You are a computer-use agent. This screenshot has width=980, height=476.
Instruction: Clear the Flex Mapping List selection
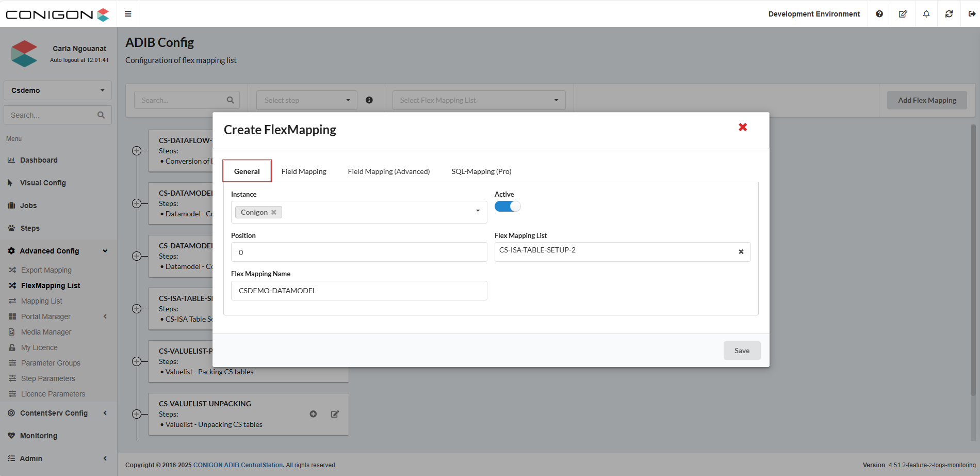[741, 252]
